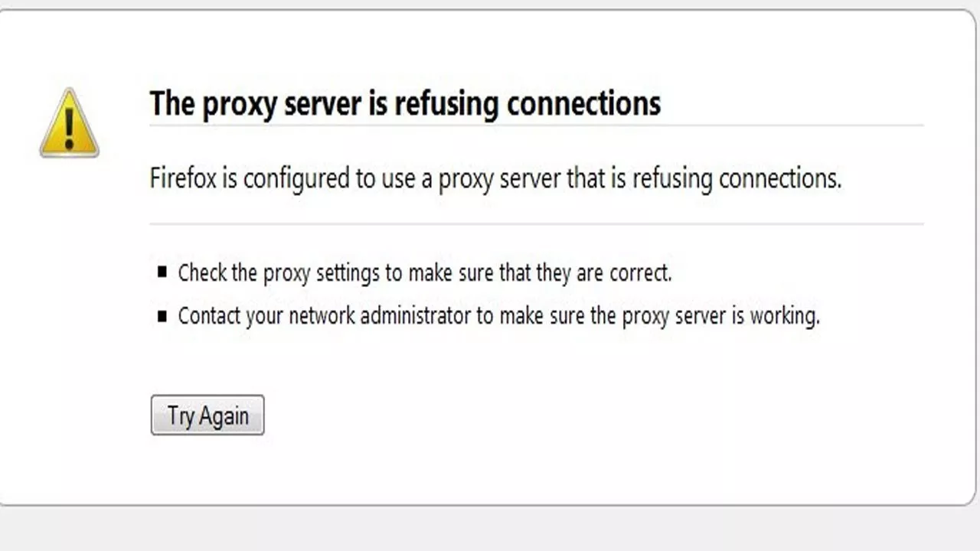This screenshot has width=980, height=551.
Task: Click the Try Again button label text
Action: tap(207, 415)
